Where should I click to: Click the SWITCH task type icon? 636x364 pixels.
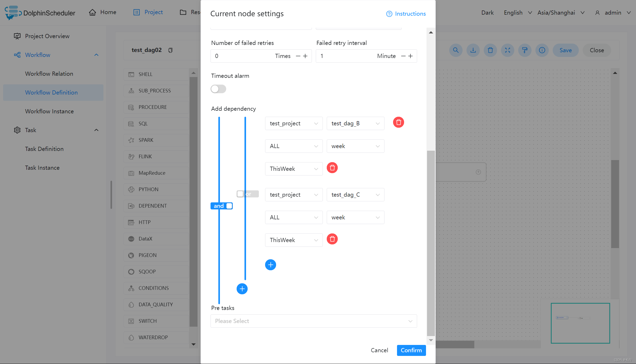(x=131, y=321)
